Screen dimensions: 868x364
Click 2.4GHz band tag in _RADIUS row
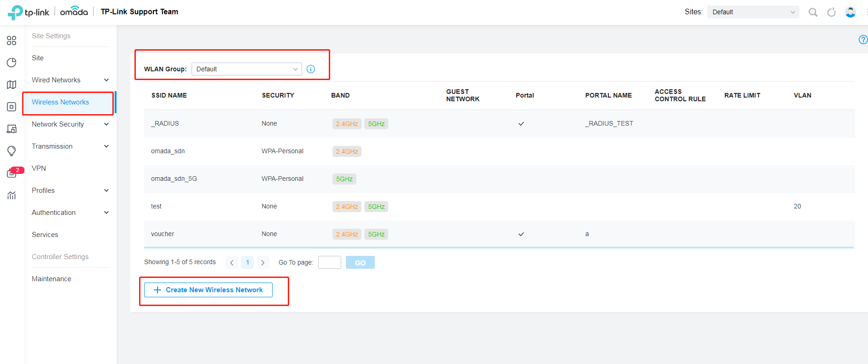(x=347, y=124)
